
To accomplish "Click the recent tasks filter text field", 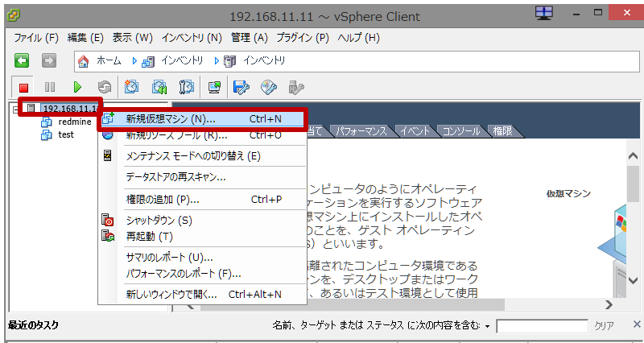I will [x=542, y=327].
